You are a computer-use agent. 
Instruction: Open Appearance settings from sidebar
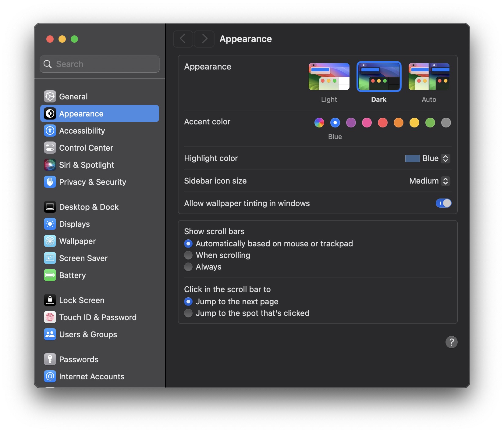click(x=81, y=113)
